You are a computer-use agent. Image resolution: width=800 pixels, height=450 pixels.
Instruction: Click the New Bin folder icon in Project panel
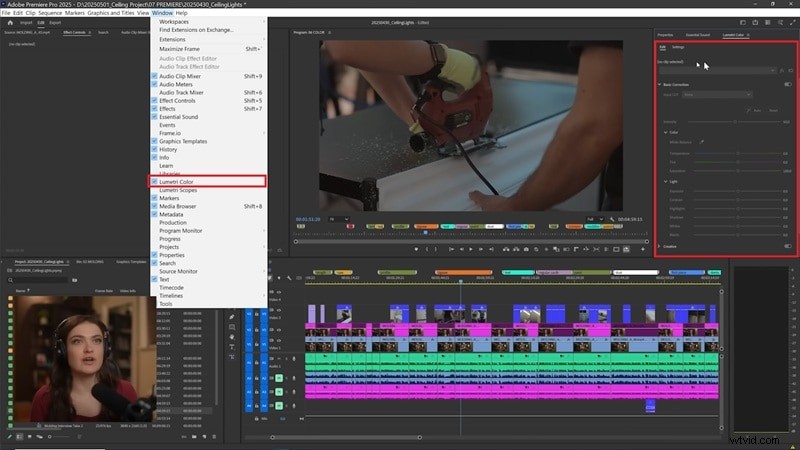click(194, 437)
